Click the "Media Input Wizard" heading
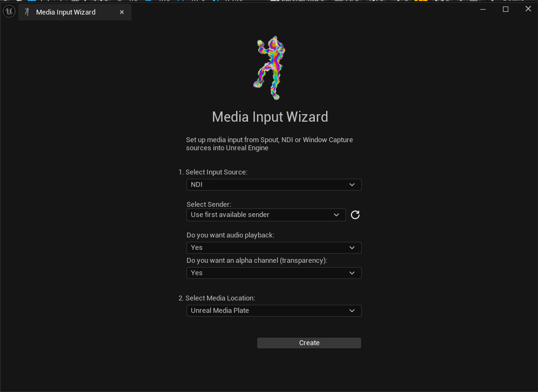 click(x=270, y=117)
